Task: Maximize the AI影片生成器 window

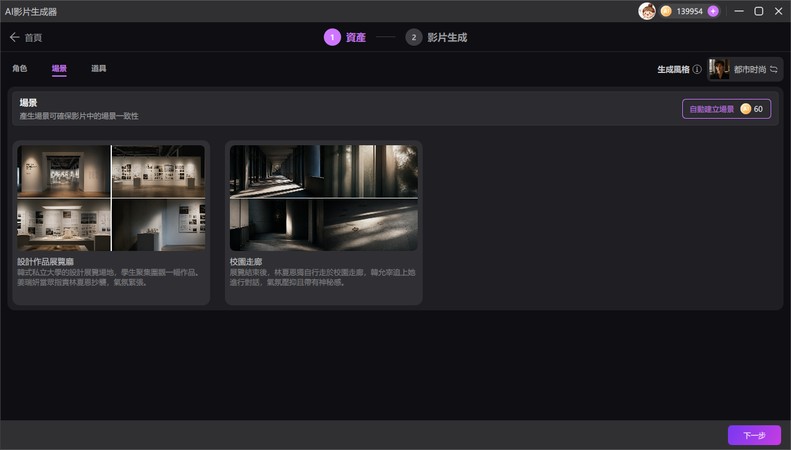Action: 759,11
